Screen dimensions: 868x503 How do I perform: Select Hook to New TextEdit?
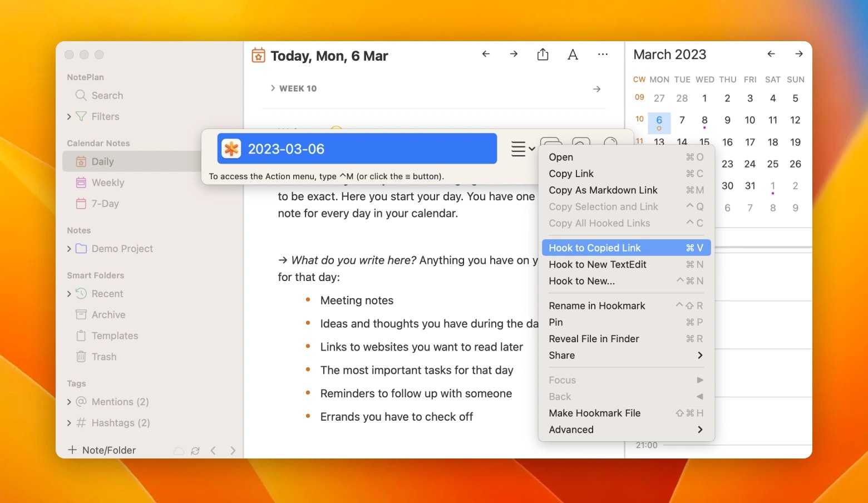point(626,264)
